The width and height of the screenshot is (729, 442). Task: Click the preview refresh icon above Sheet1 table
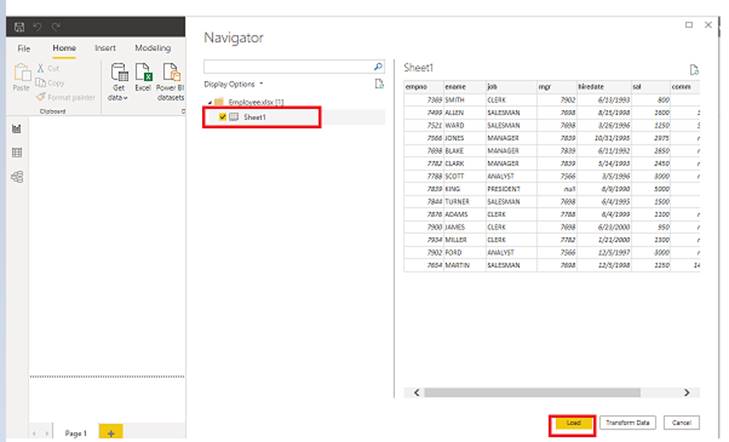[x=694, y=70]
